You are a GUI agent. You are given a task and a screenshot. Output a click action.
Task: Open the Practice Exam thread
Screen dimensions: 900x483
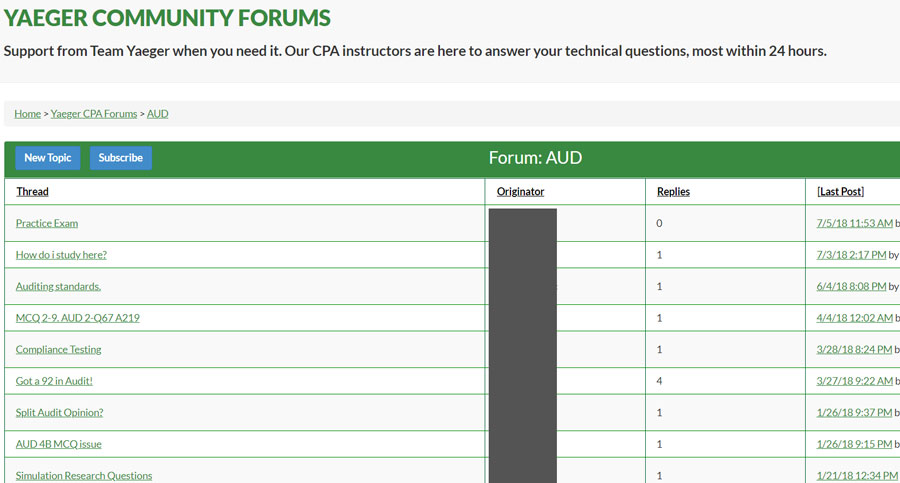tap(46, 223)
